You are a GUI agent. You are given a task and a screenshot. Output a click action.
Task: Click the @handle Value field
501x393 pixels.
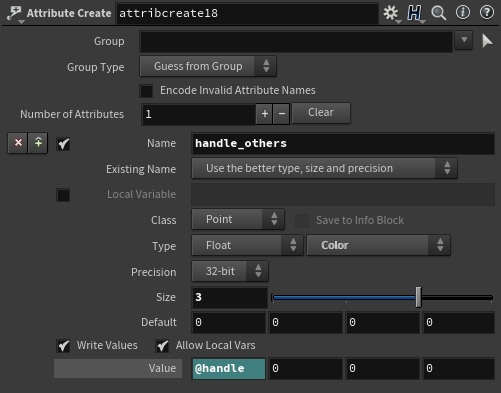[x=229, y=369]
